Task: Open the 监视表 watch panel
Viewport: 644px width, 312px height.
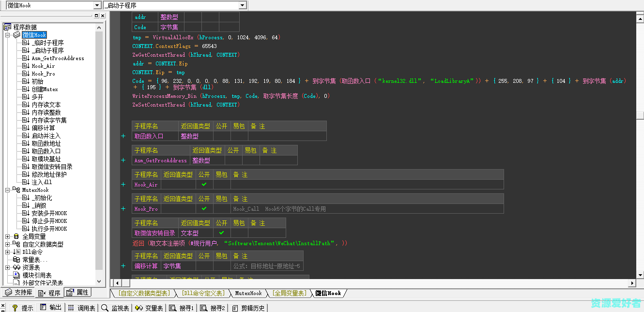Action: 115,308
